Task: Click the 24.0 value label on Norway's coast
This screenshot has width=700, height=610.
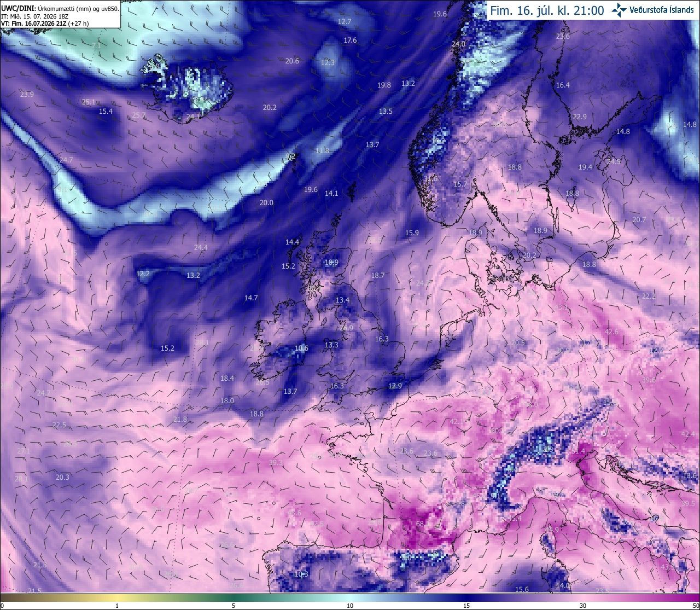Action: [458, 44]
